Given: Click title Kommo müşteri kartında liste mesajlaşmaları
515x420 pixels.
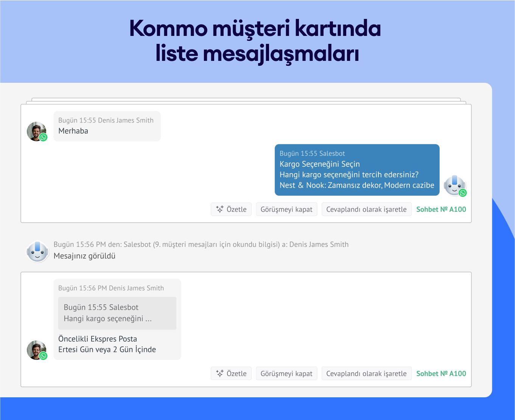Looking at the screenshot, I should point(255,41).
